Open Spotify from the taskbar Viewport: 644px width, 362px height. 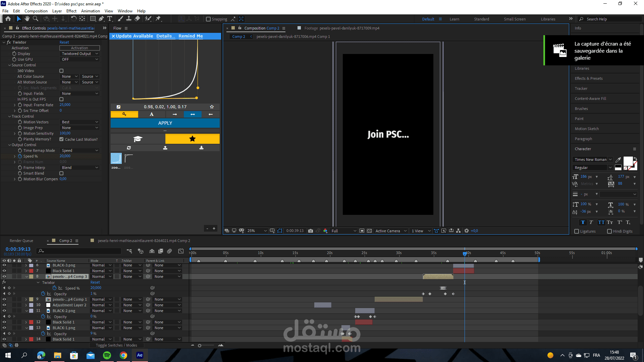107,355
